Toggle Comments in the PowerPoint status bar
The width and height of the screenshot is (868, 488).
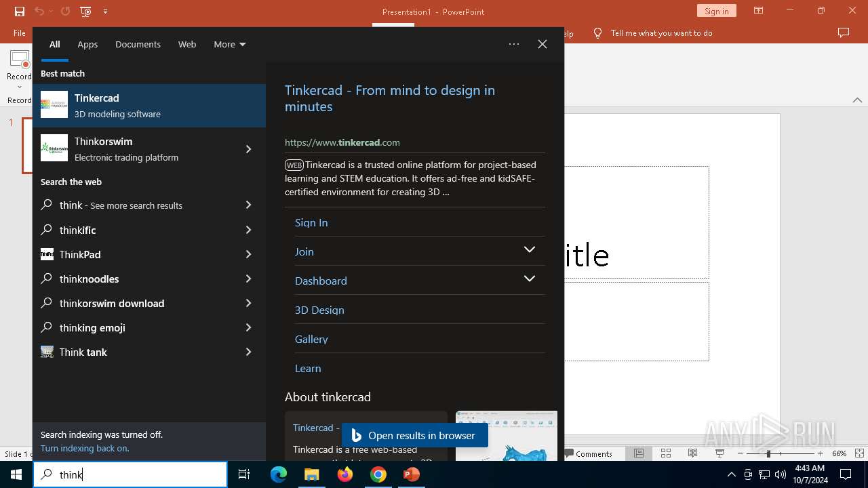point(588,453)
